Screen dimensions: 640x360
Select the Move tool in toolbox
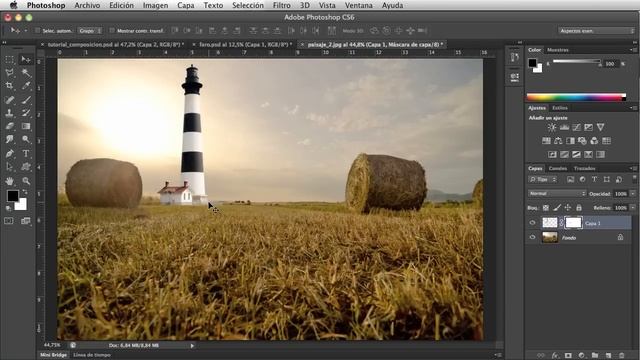click(26, 60)
